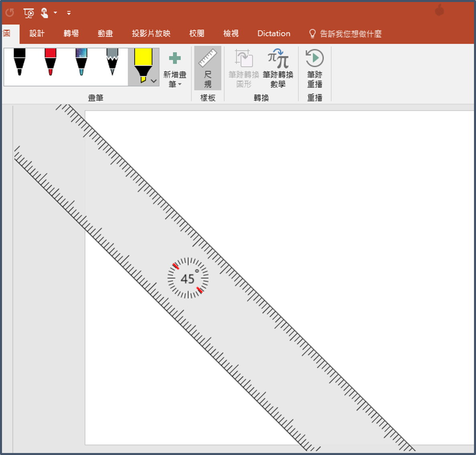Viewport: 476px width, 455px height.
Task: Customize Quick Access Toolbar dropdown
Action: [x=69, y=13]
